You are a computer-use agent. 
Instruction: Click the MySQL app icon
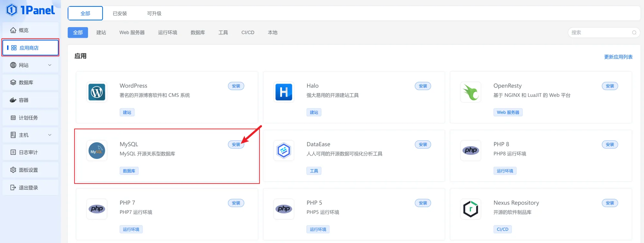pyautogui.click(x=97, y=151)
